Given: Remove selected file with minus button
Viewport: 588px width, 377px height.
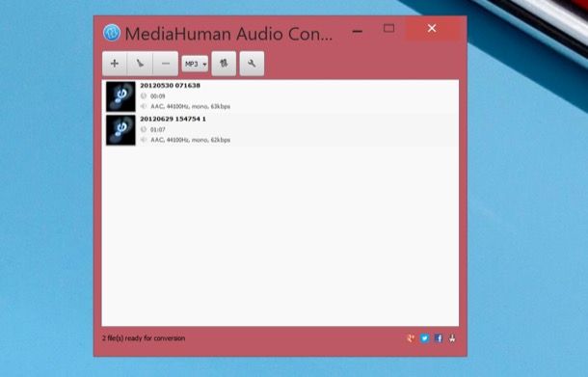Looking at the screenshot, I should 166,64.
